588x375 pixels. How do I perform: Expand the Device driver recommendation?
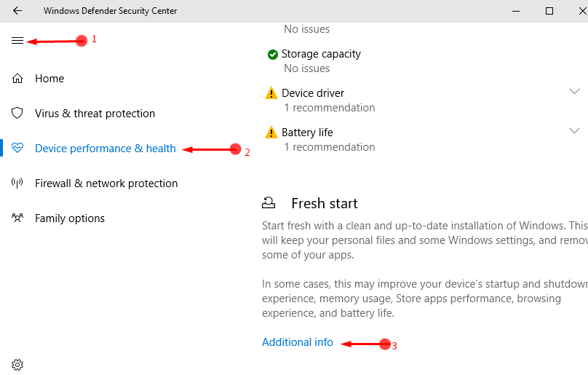pyautogui.click(x=574, y=91)
